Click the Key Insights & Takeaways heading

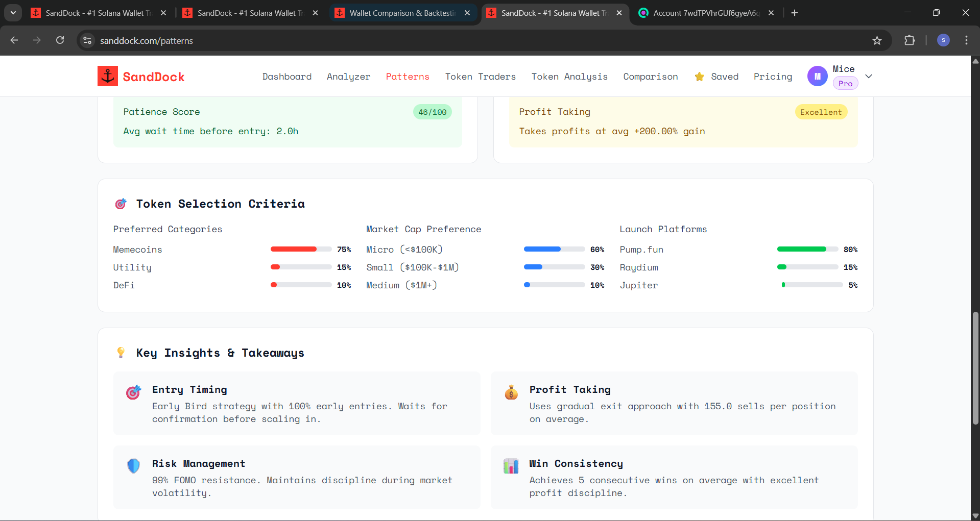tap(220, 353)
